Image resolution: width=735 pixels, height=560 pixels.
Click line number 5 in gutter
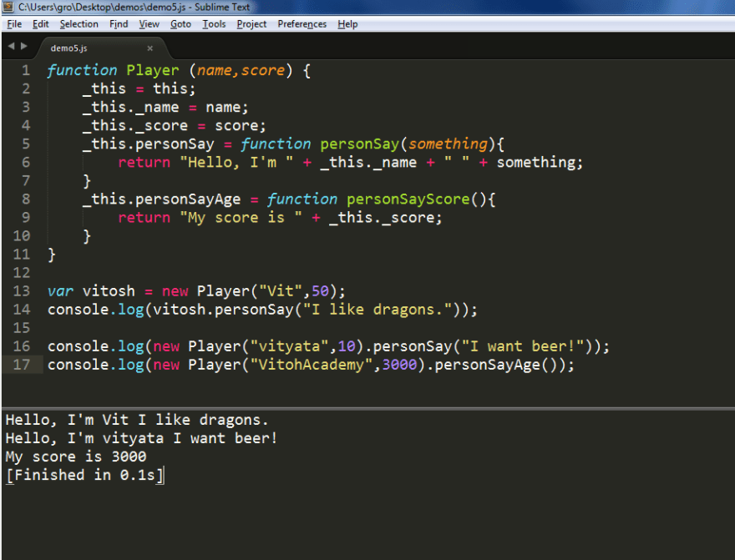click(26, 144)
